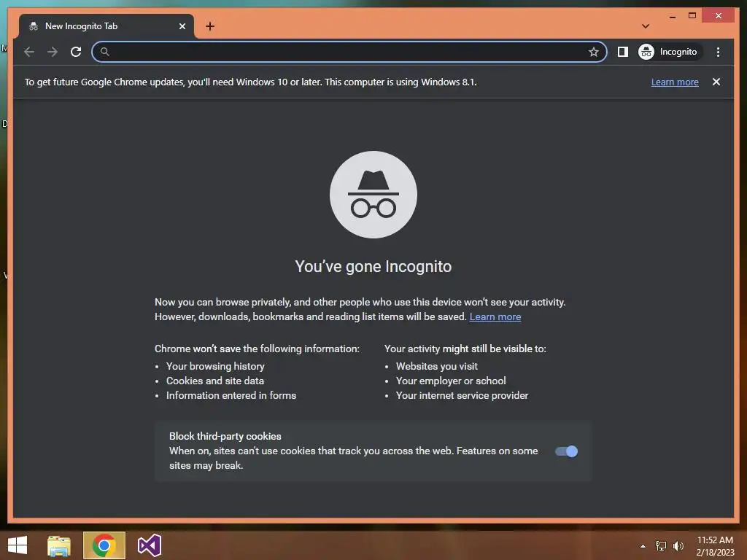Go forward using the forward arrow

click(x=53, y=52)
